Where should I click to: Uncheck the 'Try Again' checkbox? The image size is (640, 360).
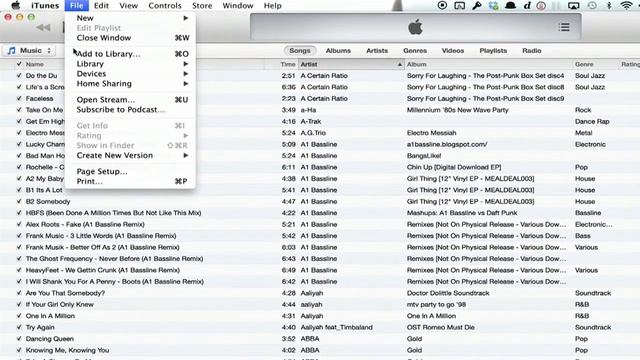point(19,327)
